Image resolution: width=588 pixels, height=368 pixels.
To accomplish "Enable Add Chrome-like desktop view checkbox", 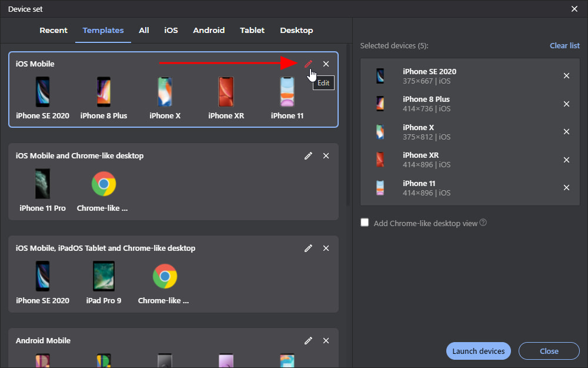I will pyautogui.click(x=365, y=223).
